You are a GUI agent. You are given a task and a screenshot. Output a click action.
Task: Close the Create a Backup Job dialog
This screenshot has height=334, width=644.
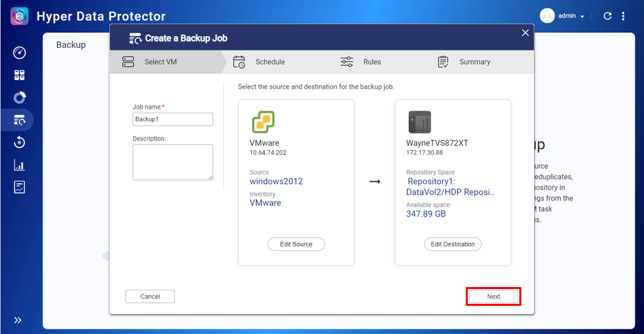click(x=525, y=33)
